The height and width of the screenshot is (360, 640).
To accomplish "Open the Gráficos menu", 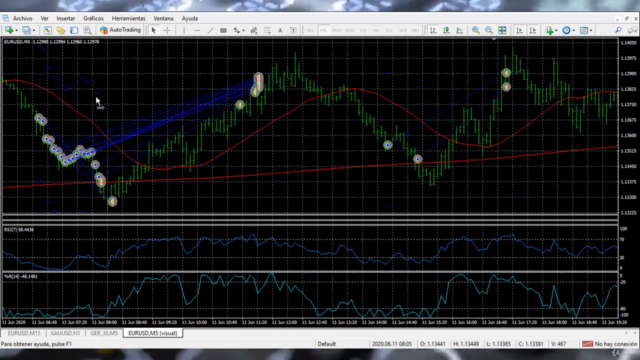I will click(93, 18).
